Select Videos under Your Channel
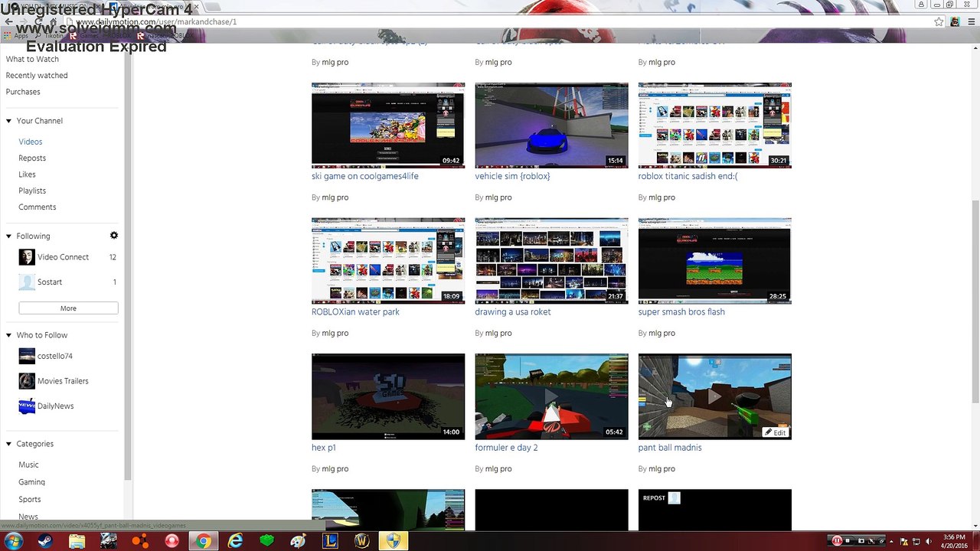 [x=31, y=142]
